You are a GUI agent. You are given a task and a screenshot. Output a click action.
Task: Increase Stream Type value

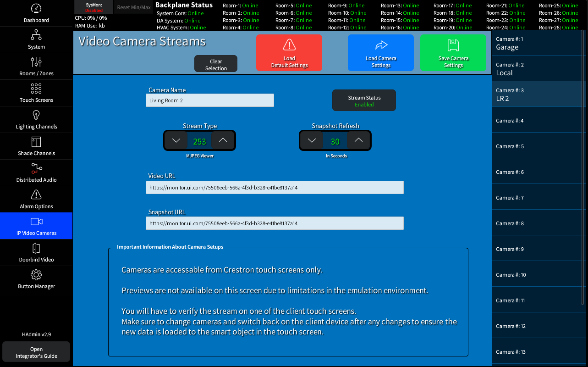[x=223, y=140]
